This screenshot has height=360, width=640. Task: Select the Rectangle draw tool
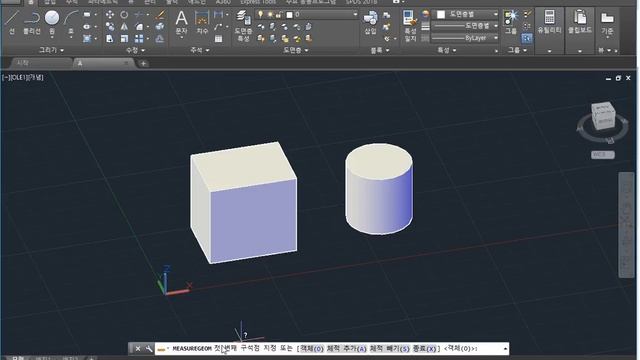pos(87,15)
